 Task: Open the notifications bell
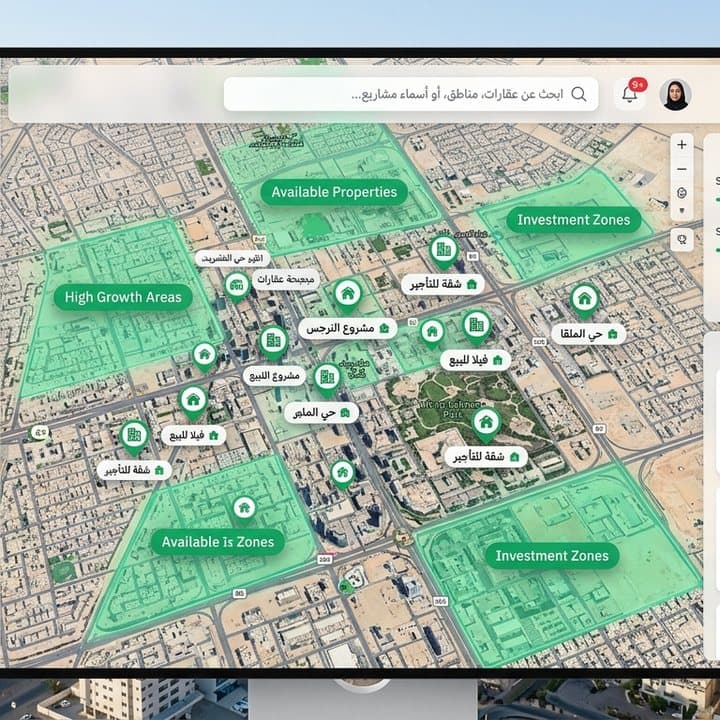pos(630,94)
